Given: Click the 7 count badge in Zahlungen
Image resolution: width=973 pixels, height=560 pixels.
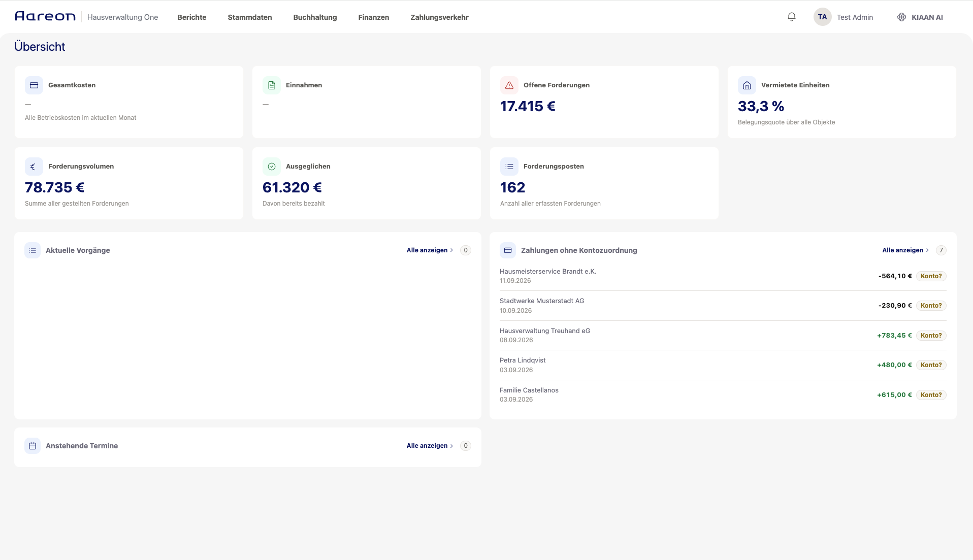Looking at the screenshot, I should [941, 250].
